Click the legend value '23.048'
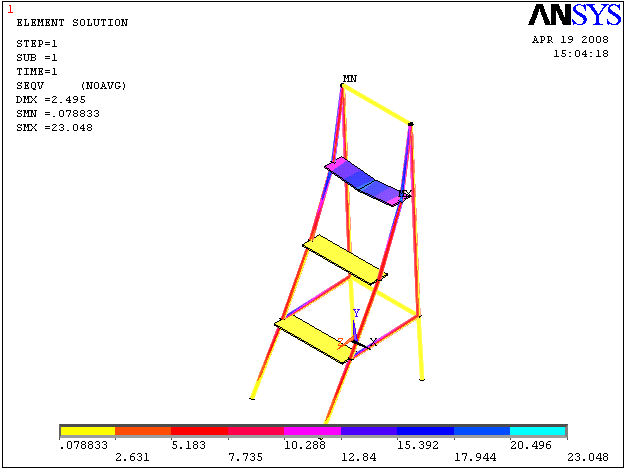 click(588, 457)
